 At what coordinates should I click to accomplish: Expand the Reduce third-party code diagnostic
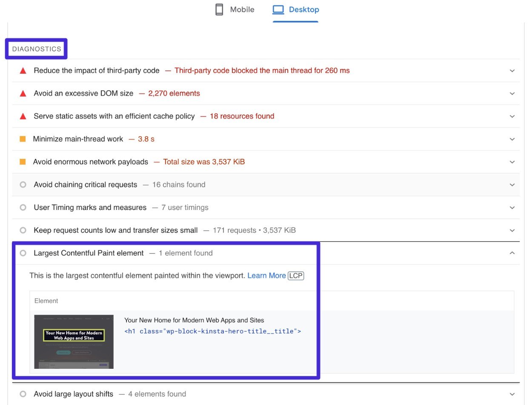pos(512,71)
